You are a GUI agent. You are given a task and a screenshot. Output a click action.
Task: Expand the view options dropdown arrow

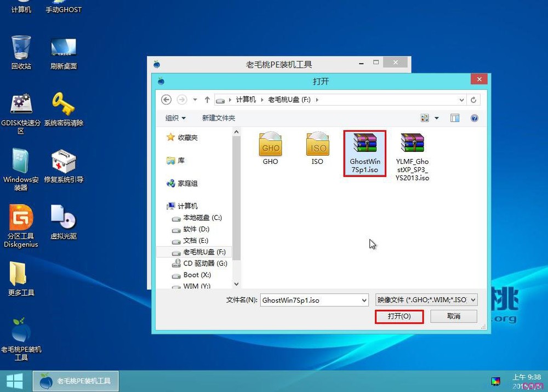[x=437, y=118]
